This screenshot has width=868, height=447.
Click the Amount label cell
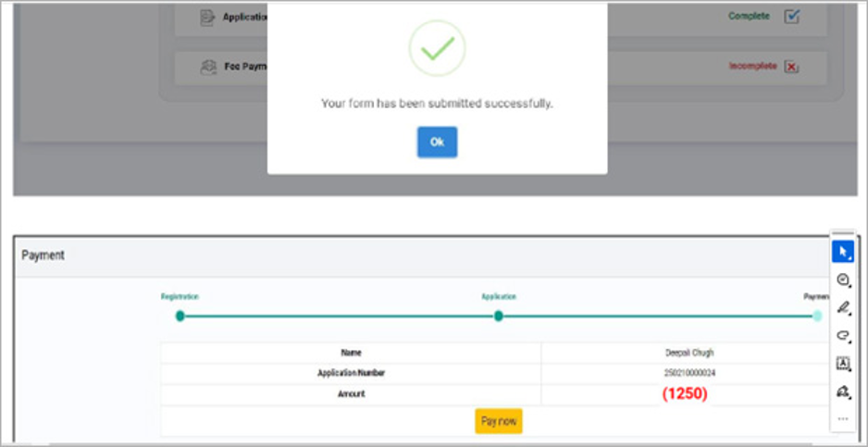point(351,394)
